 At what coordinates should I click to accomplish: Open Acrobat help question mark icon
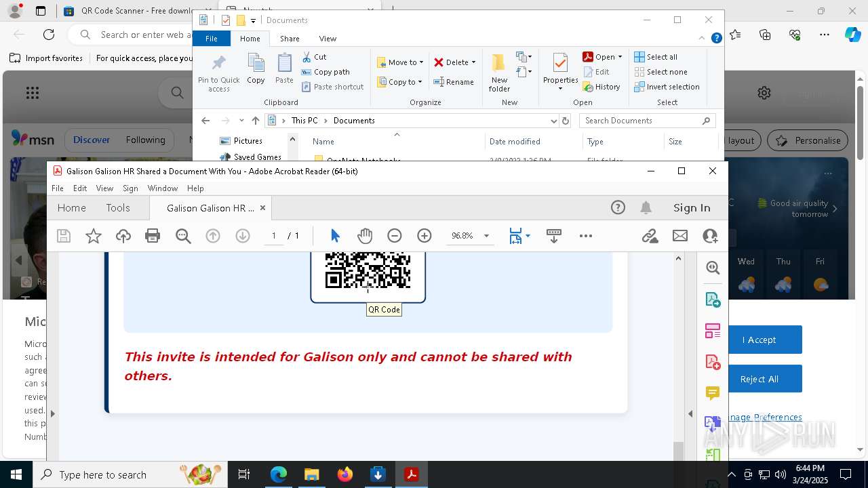[x=618, y=208]
